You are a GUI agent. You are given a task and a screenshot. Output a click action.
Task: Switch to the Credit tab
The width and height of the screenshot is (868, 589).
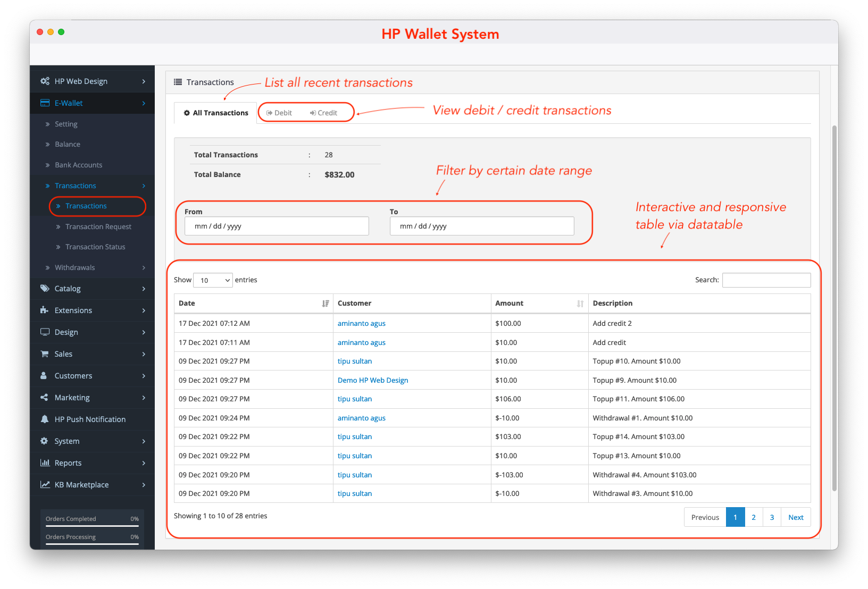[x=323, y=113]
